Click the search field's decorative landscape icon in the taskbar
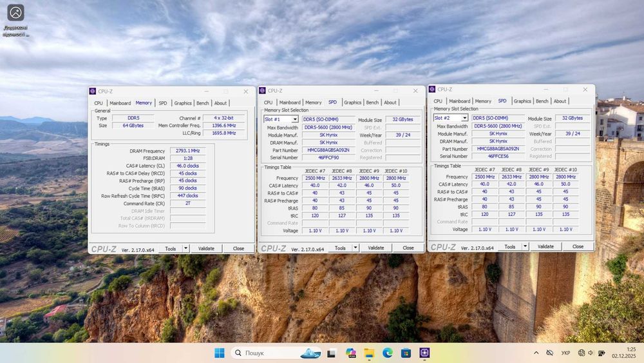Screen dimensions: 644x363 click(310, 353)
